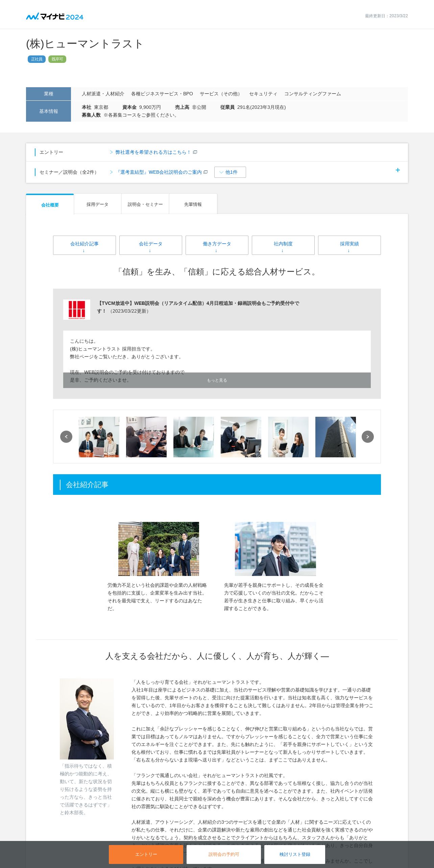434x868 pixels.
Task: Click the マイナビ2024 logo
Action: [x=55, y=16]
